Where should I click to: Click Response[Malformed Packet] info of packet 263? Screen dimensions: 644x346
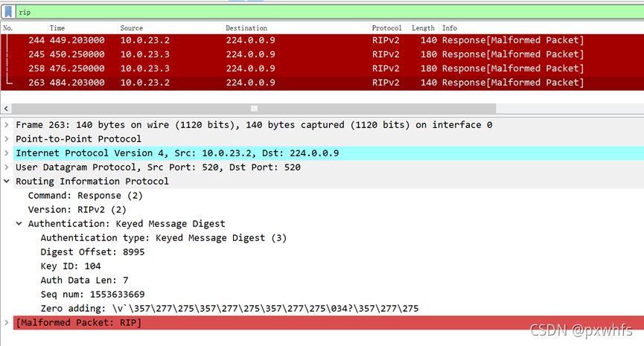click(513, 83)
